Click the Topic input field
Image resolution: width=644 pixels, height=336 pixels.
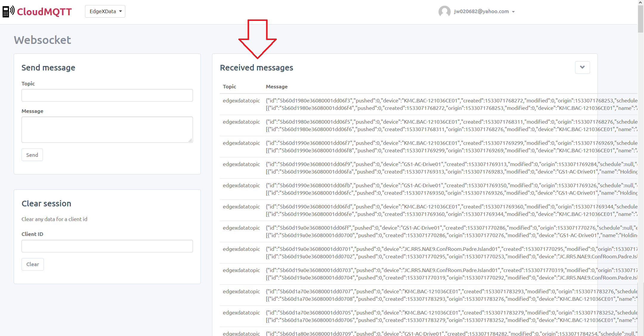(107, 95)
